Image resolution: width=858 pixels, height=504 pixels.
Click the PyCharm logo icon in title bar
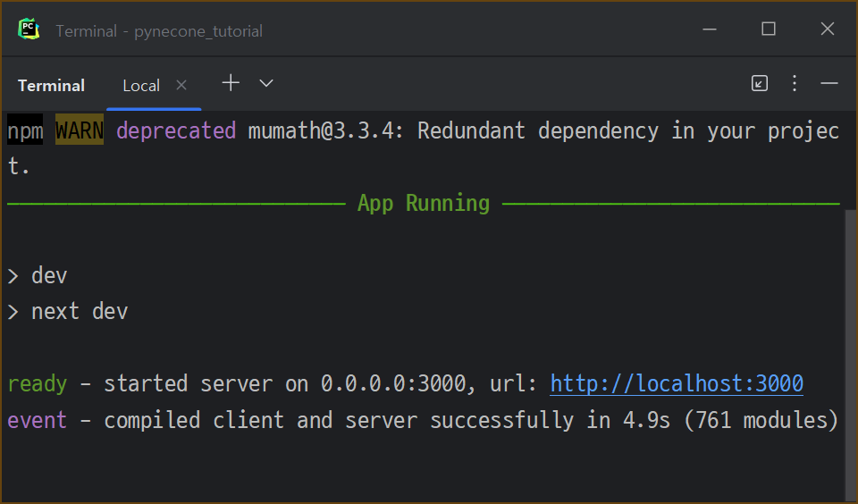tap(29, 29)
